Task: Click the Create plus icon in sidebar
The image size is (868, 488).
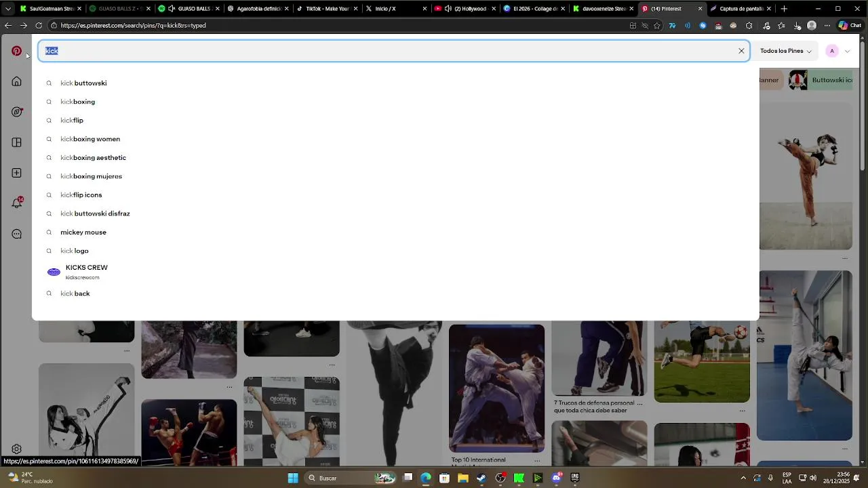Action: [17, 173]
